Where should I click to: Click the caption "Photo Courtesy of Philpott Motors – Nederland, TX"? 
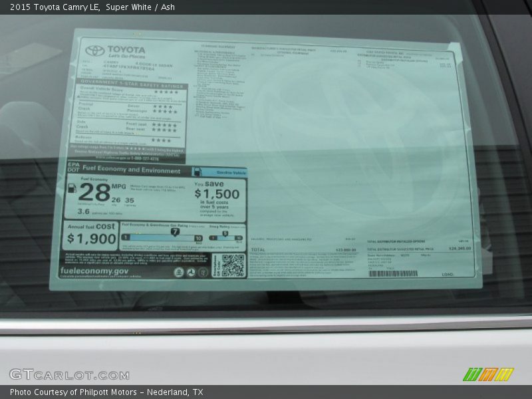tap(106, 392)
